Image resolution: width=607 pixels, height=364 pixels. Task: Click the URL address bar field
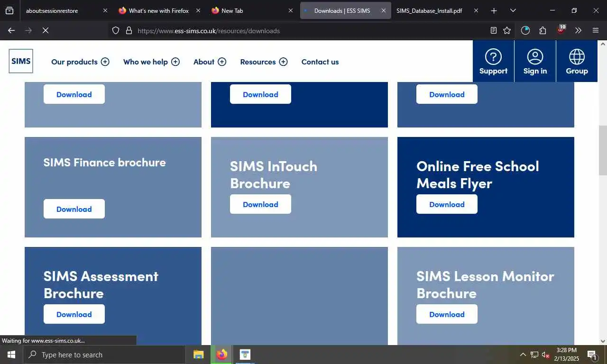tap(311, 30)
